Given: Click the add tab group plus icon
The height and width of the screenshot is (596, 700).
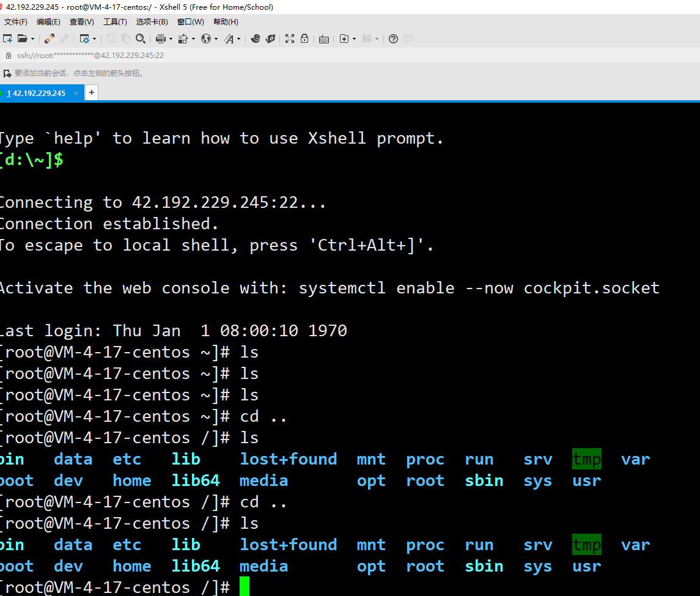Looking at the screenshot, I should pyautogui.click(x=344, y=39).
